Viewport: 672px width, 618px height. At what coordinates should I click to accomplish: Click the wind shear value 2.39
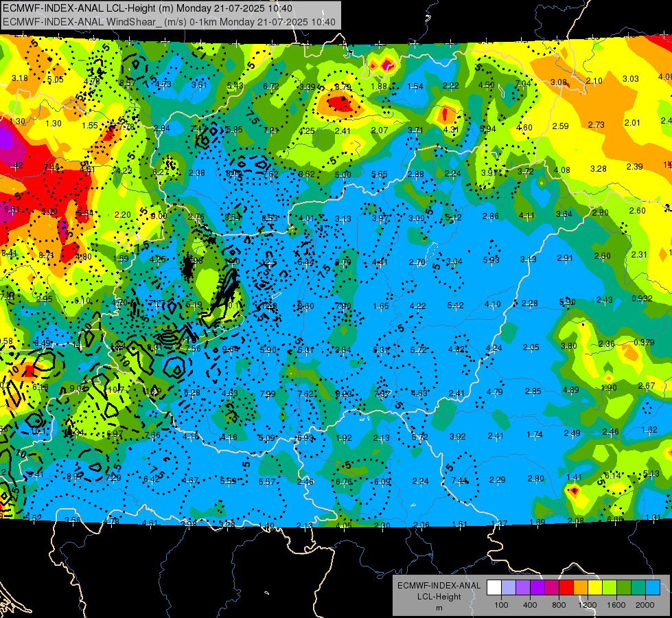[634, 166]
